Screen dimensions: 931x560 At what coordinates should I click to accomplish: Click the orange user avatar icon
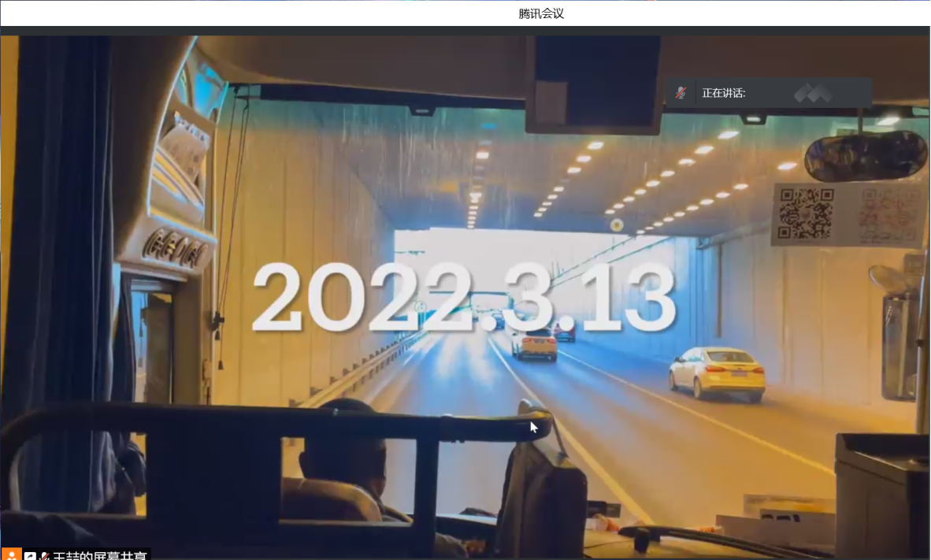(11, 554)
